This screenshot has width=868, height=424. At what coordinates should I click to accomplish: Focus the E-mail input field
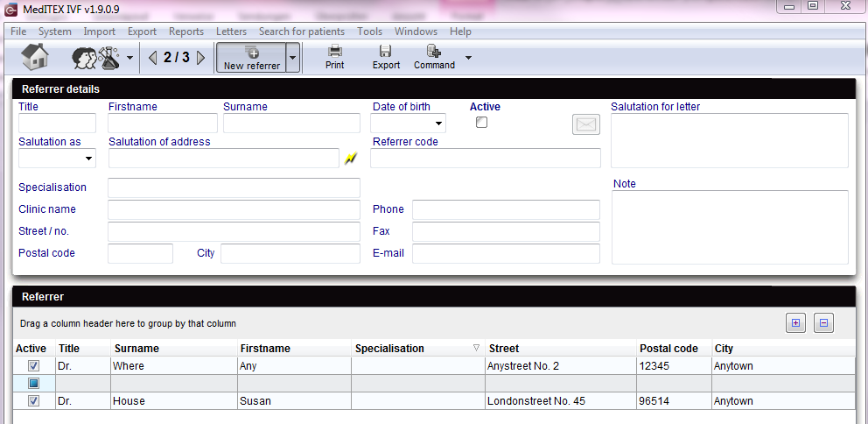click(x=506, y=253)
